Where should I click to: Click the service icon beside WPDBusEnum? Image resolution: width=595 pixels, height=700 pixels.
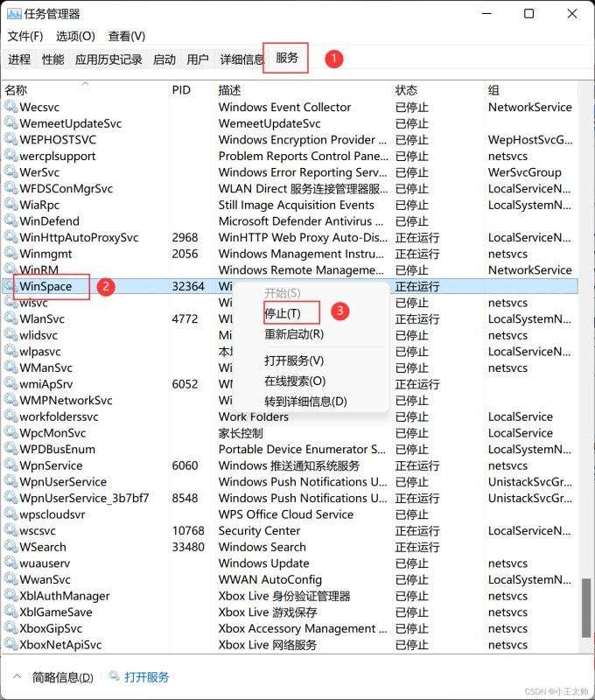[x=10, y=449]
